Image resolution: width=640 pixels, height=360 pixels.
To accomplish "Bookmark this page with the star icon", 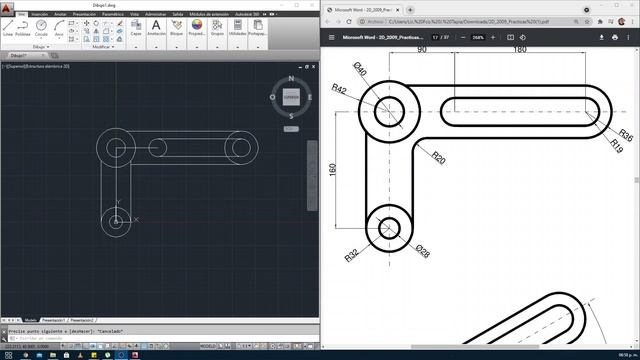I will point(587,22).
